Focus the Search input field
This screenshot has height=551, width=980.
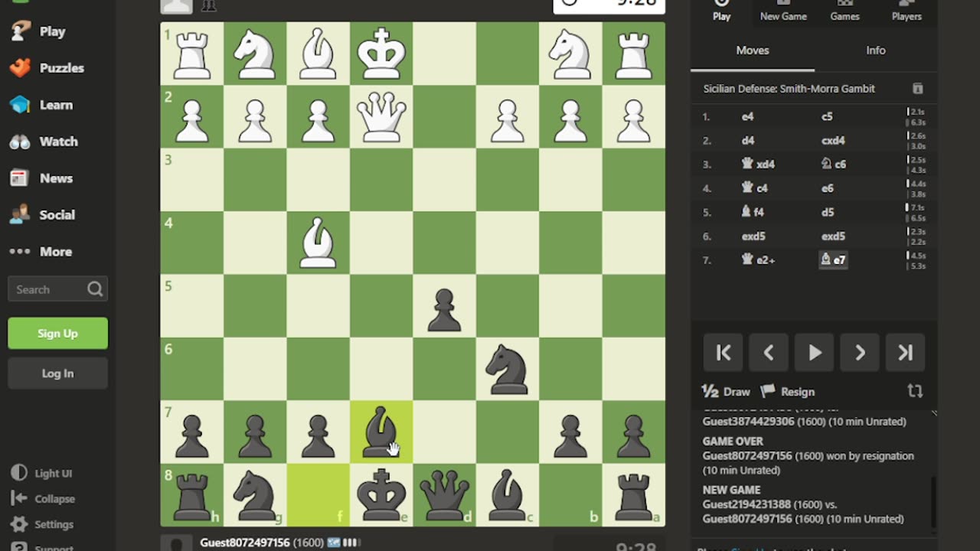click(x=57, y=289)
